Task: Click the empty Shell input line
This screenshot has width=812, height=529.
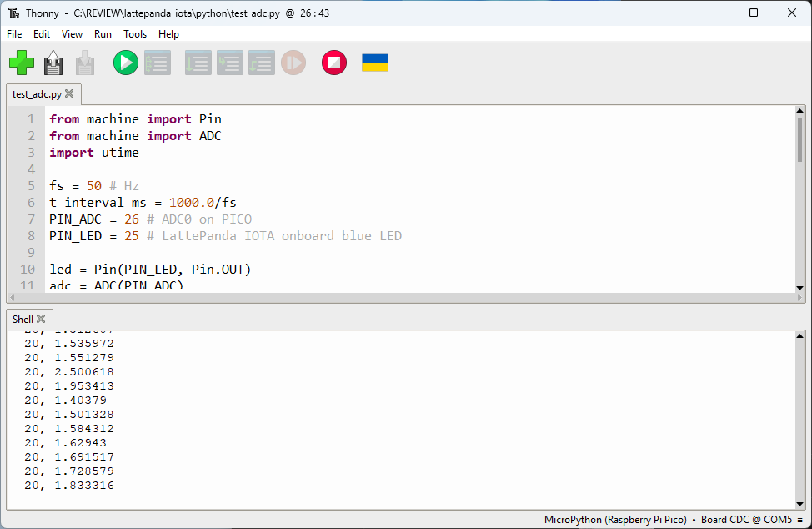Action: (333, 500)
